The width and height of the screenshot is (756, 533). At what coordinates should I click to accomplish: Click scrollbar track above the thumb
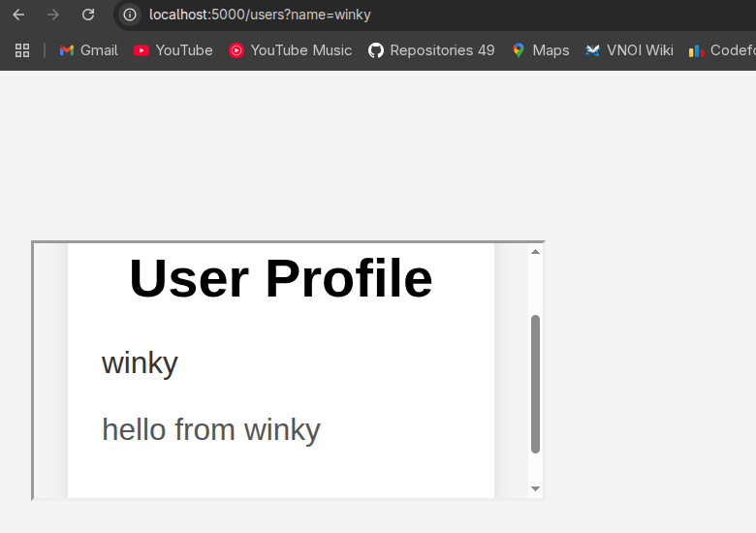535,286
